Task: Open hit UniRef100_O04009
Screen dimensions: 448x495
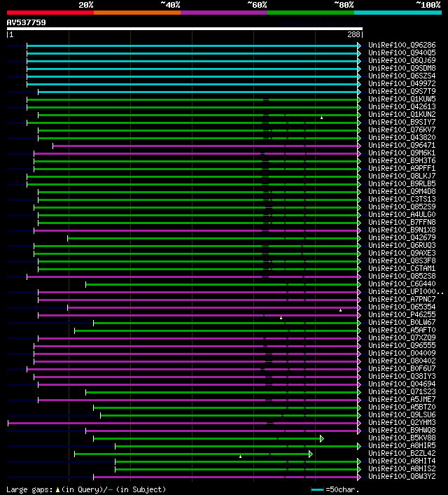Action: pyautogui.click(x=402, y=353)
